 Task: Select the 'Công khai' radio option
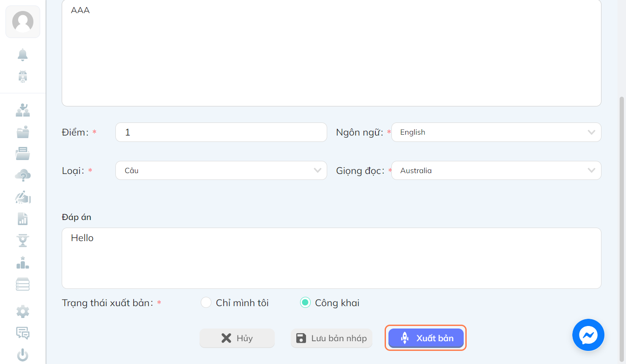[x=305, y=303]
